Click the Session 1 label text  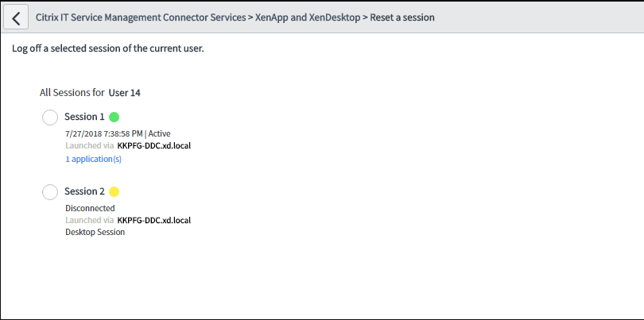click(x=84, y=117)
